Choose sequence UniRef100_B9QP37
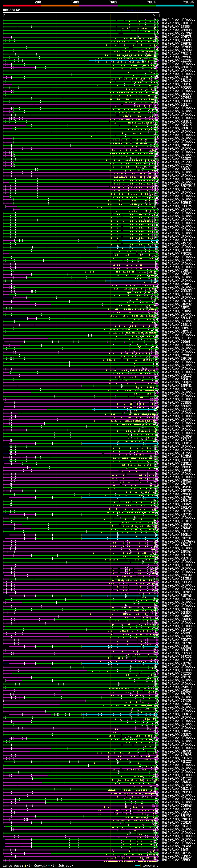 177,84
